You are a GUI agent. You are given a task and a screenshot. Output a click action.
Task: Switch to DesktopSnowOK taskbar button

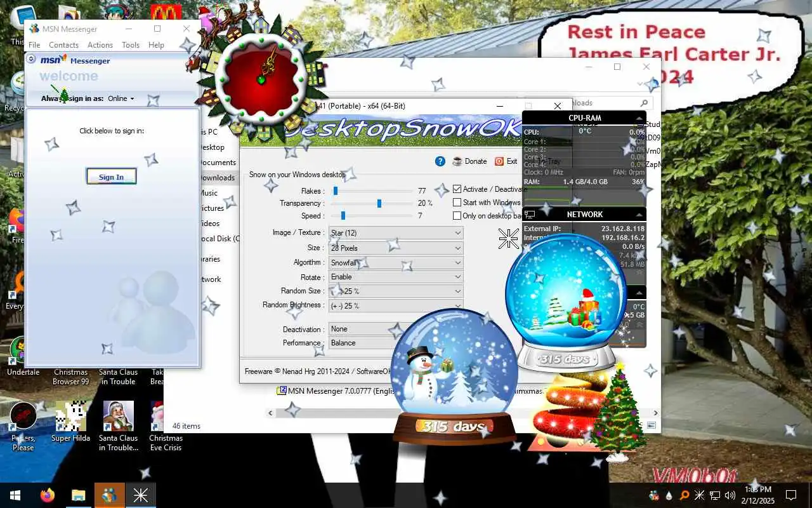click(140, 495)
